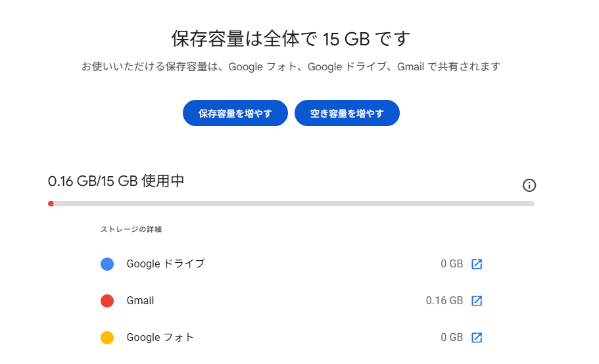Click the shared storage description subtitle
The height and width of the screenshot is (364, 599).
coord(291,67)
